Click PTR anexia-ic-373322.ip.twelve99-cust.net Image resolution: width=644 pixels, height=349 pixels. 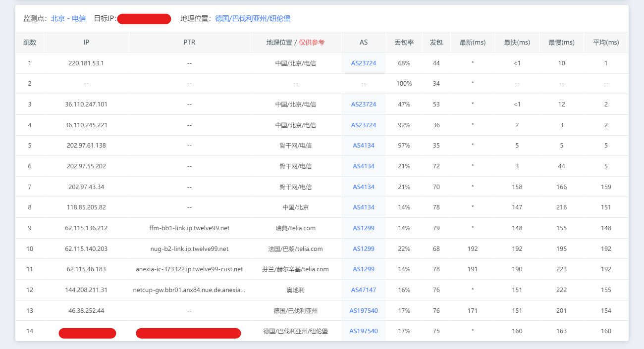[189, 269]
